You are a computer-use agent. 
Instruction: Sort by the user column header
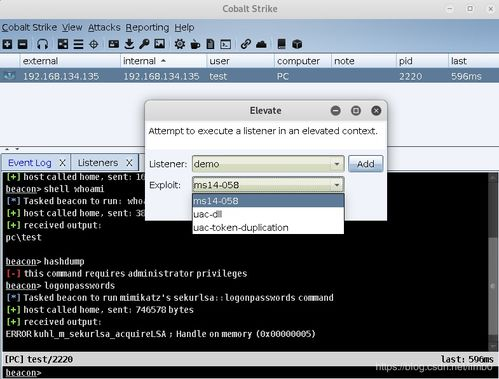tap(240, 61)
